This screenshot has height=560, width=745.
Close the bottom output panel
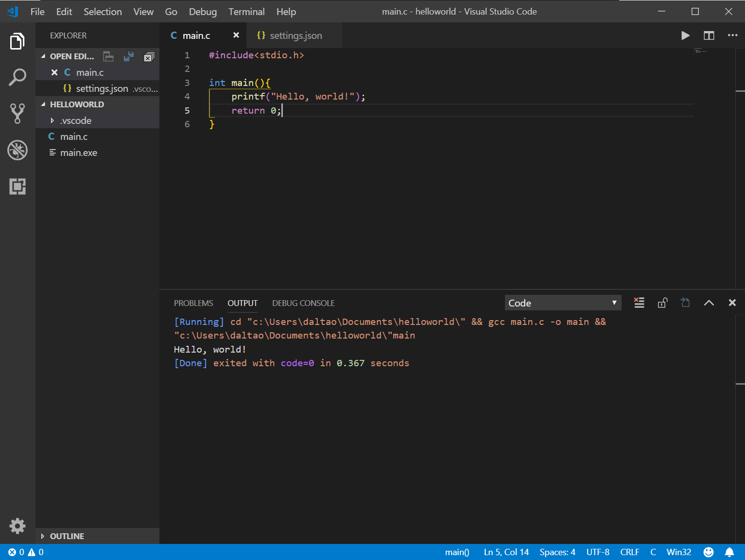732,303
